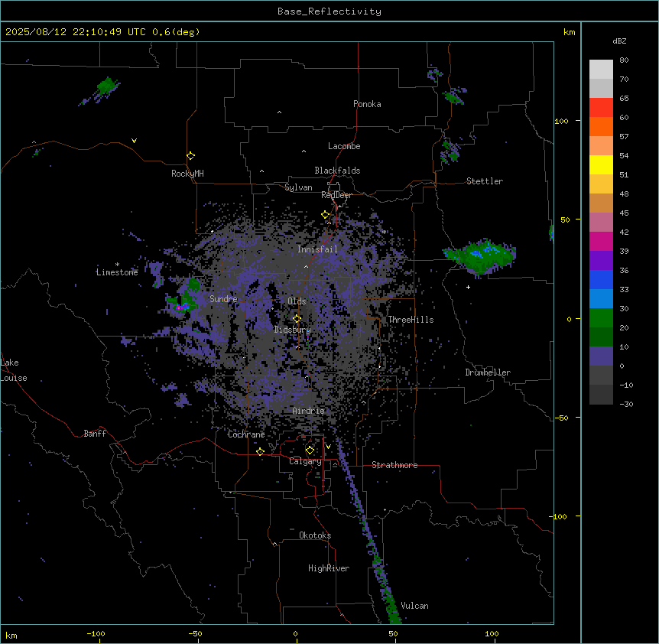Click the Vulcan label
Viewport: 659px width, 644px height.
coord(414,606)
